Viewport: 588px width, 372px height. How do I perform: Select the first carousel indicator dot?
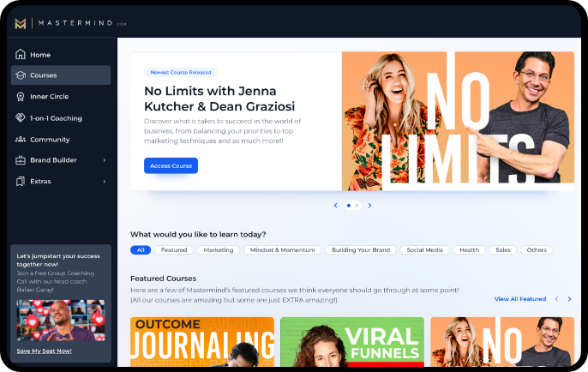[349, 206]
